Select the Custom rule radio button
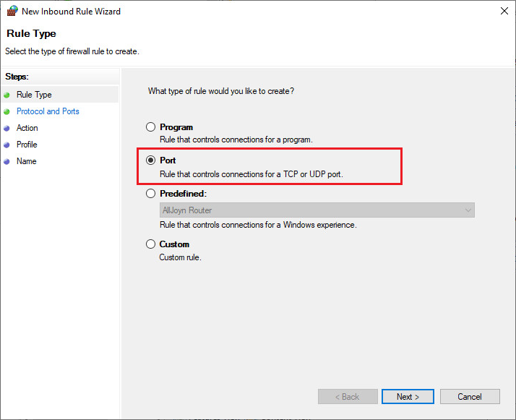This screenshot has width=516, height=420. point(151,244)
